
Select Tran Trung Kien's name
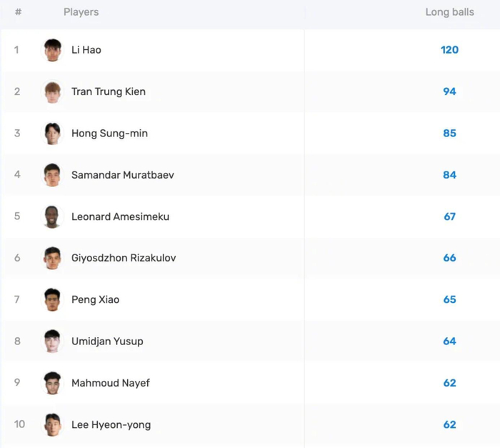(108, 91)
